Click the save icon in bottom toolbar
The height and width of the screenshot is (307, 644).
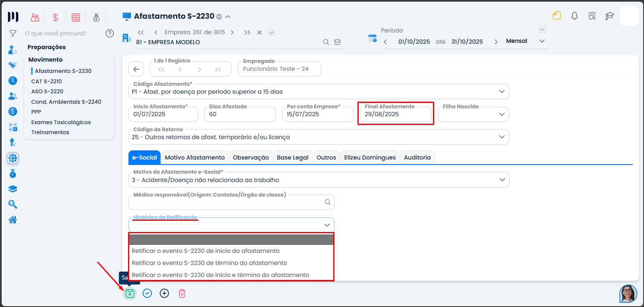(x=130, y=293)
